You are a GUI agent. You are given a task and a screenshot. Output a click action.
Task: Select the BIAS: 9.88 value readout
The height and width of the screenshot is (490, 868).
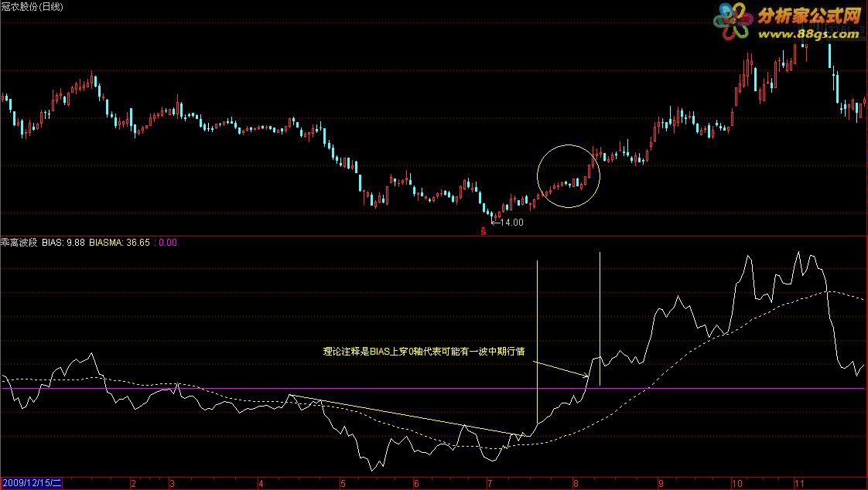pos(63,242)
